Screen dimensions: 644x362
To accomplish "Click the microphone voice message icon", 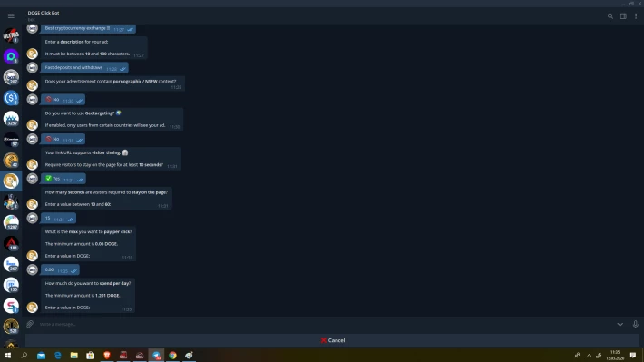I will (635, 324).
